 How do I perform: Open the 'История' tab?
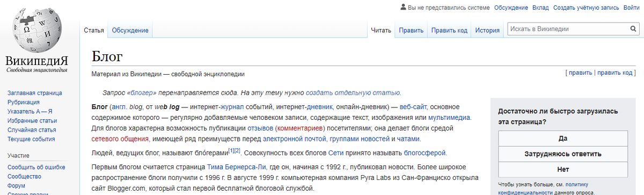(x=487, y=31)
